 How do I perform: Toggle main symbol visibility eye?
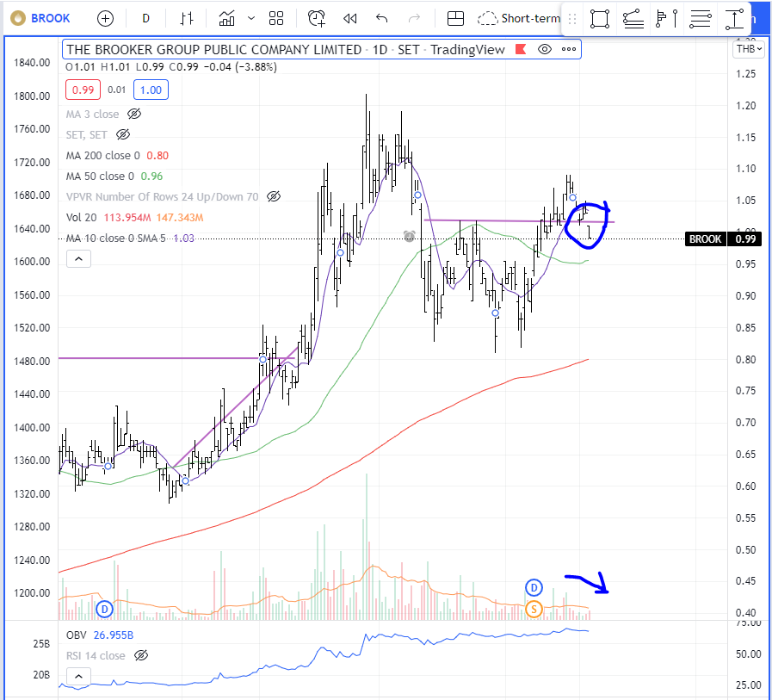click(x=545, y=49)
